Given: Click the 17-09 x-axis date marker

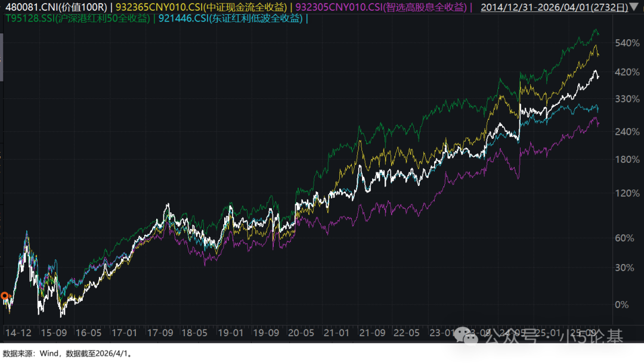Looking at the screenshot, I should coord(159,331).
